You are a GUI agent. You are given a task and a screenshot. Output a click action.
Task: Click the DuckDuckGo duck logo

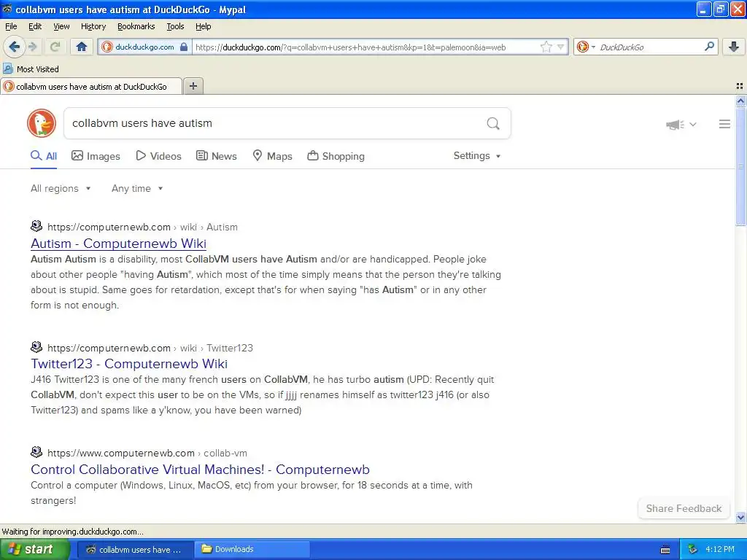(42, 123)
